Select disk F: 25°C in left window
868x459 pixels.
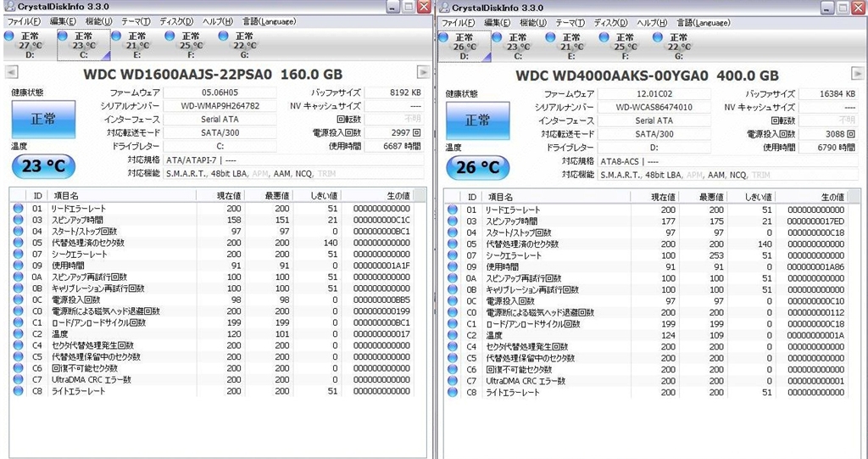pyautogui.click(x=191, y=45)
